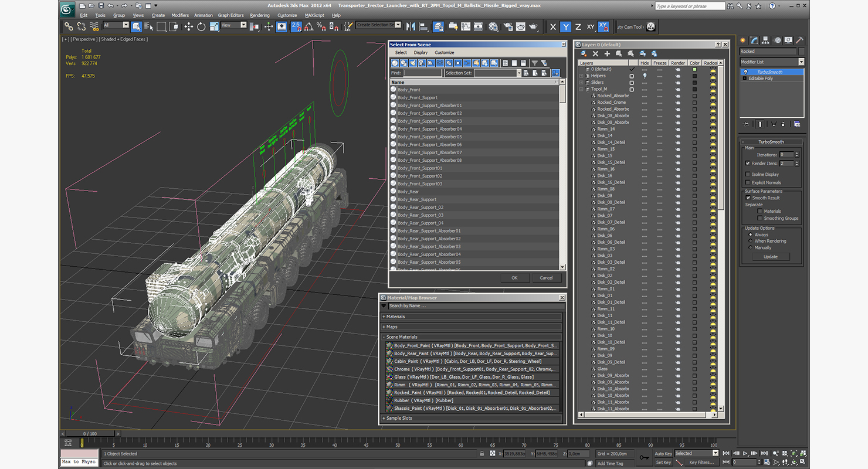Select the Link tool in main toolbar
This screenshot has width=868, height=469.
tap(69, 26)
